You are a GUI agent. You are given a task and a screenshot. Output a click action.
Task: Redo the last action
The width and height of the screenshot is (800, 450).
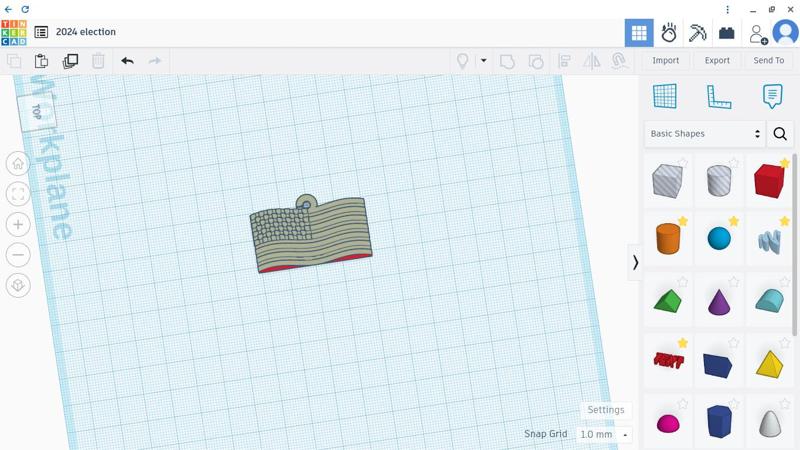[155, 61]
